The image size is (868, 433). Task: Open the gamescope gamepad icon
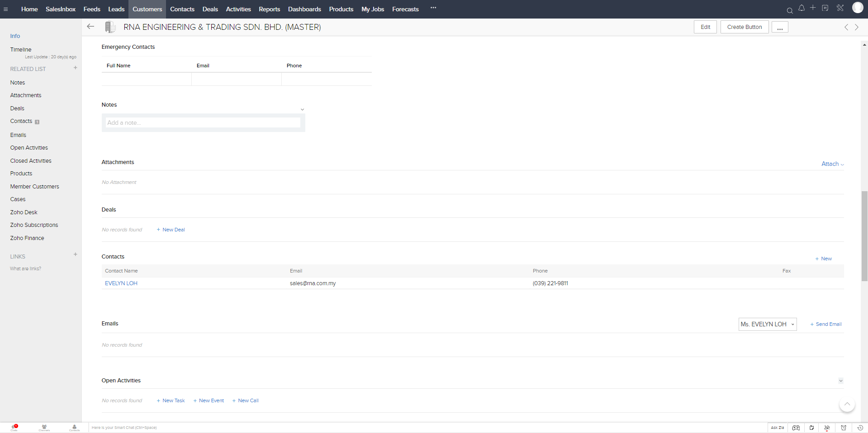click(x=796, y=428)
